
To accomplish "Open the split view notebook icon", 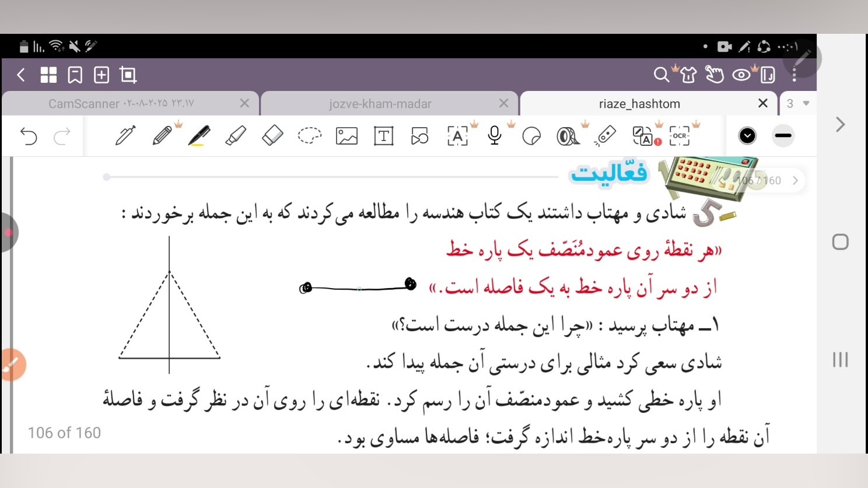I will pos(768,75).
